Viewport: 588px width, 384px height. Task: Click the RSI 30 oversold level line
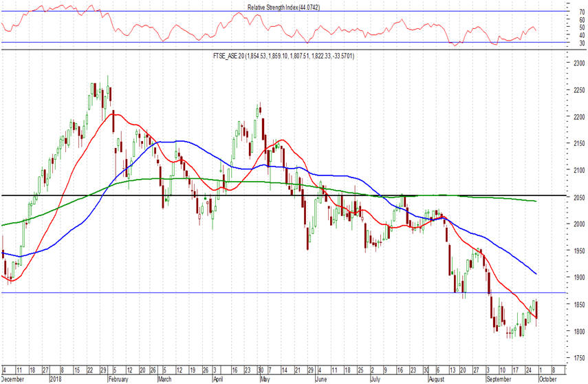pos(283,43)
